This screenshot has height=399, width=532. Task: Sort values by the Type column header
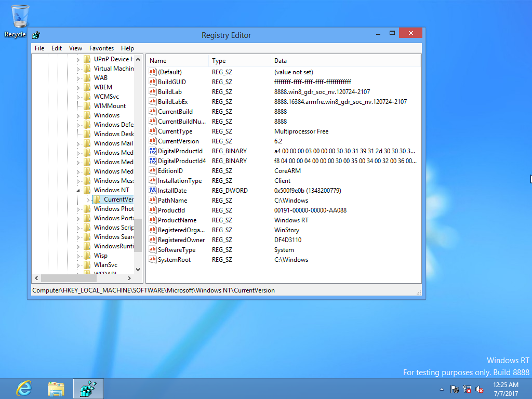click(x=219, y=61)
